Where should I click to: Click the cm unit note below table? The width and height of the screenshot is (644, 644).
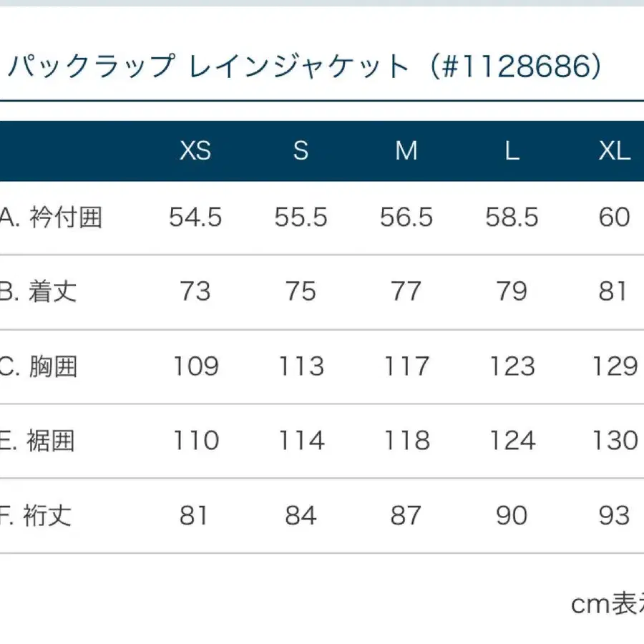click(x=607, y=605)
